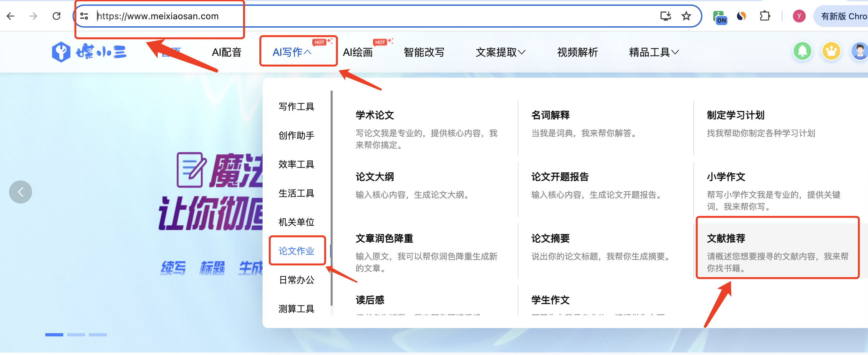Open 智能改写 in navigation bar
Viewport: 868px width, 355px height.
[x=424, y=52]
